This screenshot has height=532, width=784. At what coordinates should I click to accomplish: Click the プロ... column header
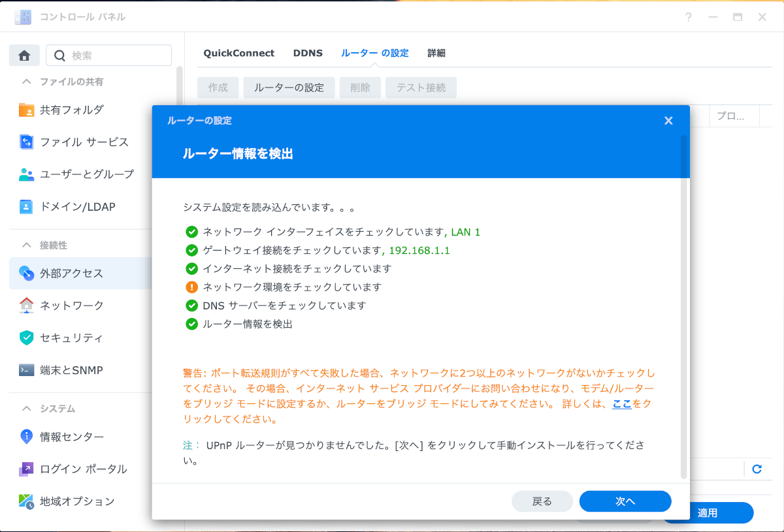(734, 116)
